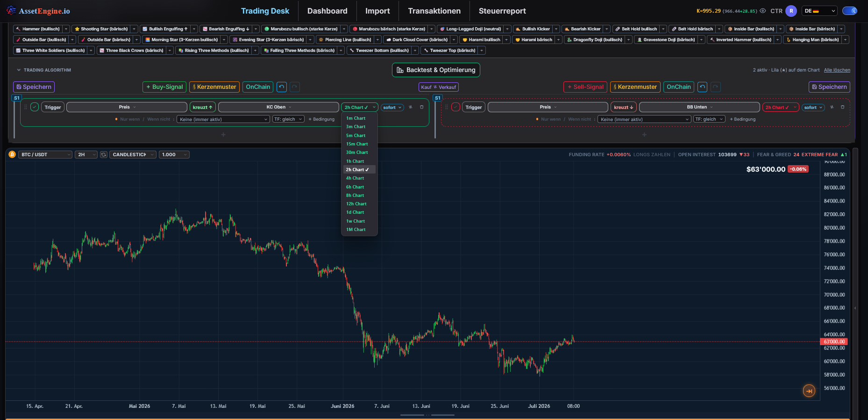
Task: Add Bedingung to buy rule
Action: [321, 119]
